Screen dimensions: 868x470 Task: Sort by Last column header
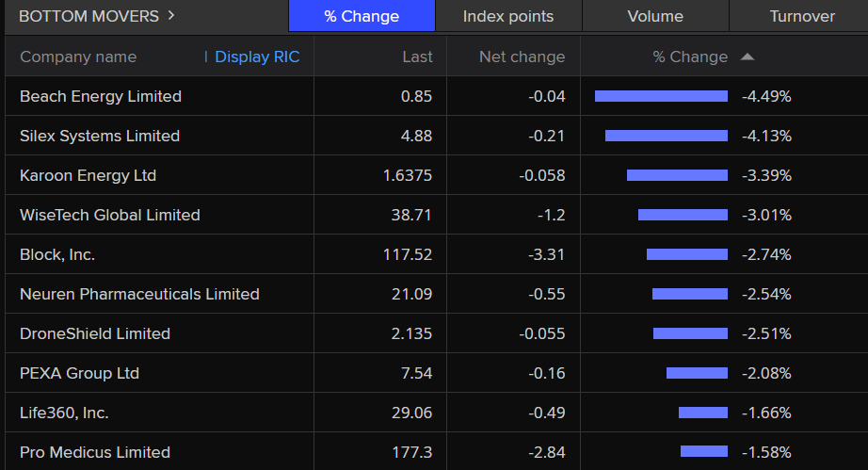(417, 57)
